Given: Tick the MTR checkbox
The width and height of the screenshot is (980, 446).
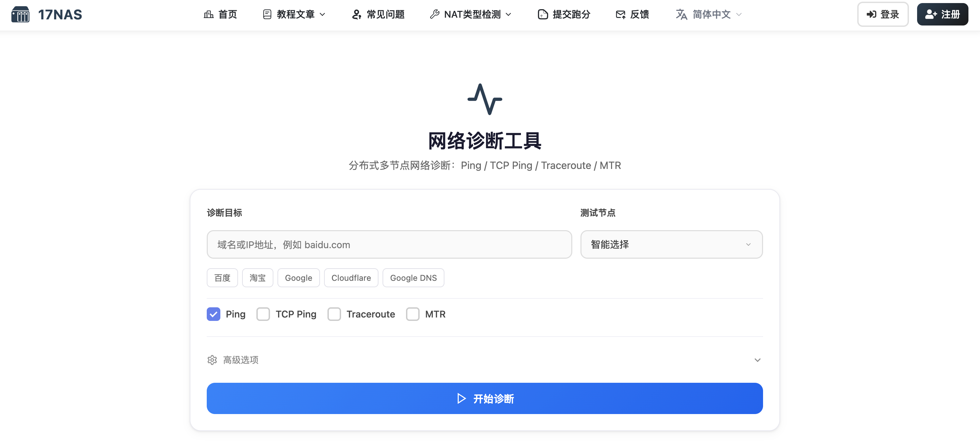Looking at the screenshot, I should click(412, 314).
